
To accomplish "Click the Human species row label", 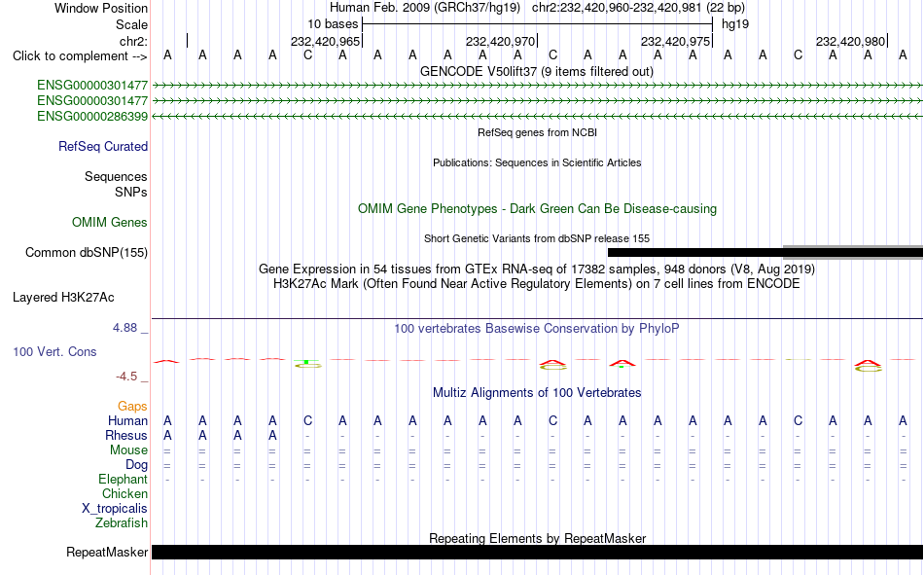I will click(127, 420).
